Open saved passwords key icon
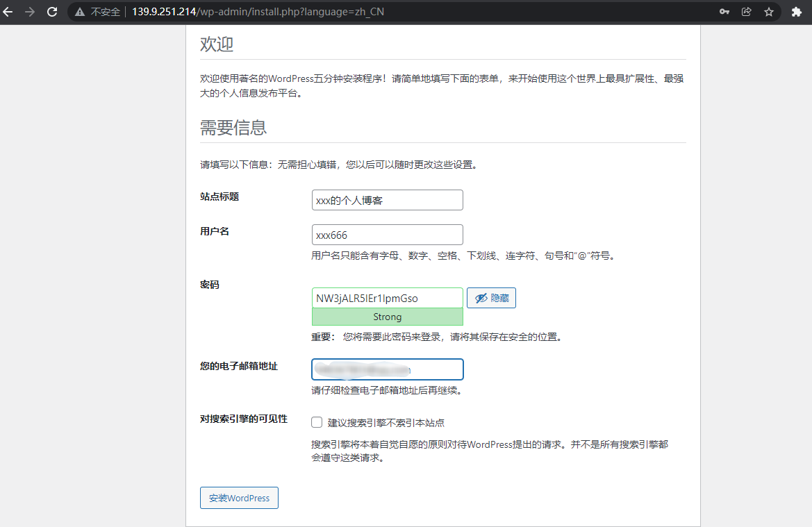The image size is (812, 527). click(x=724, y=11)
